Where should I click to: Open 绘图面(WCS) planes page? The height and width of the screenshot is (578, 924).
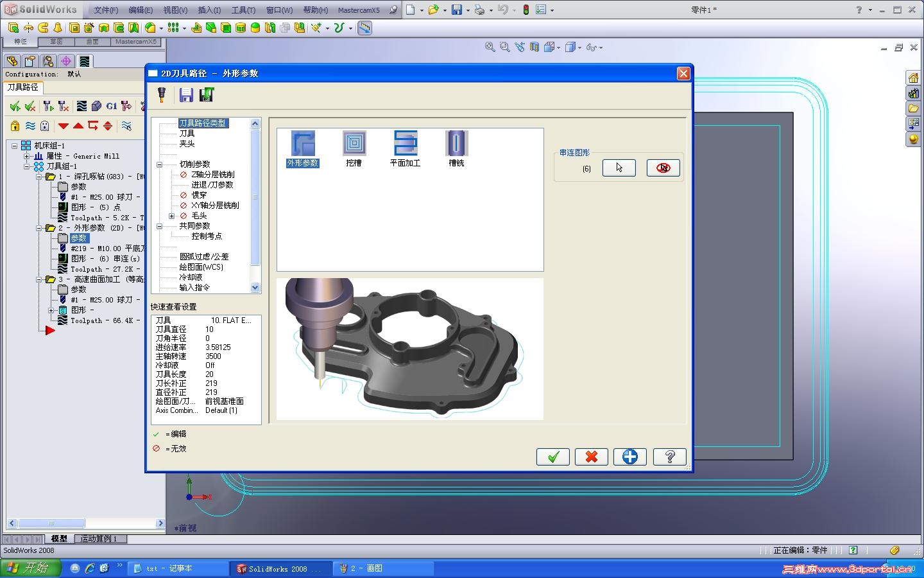coord(201,267)
